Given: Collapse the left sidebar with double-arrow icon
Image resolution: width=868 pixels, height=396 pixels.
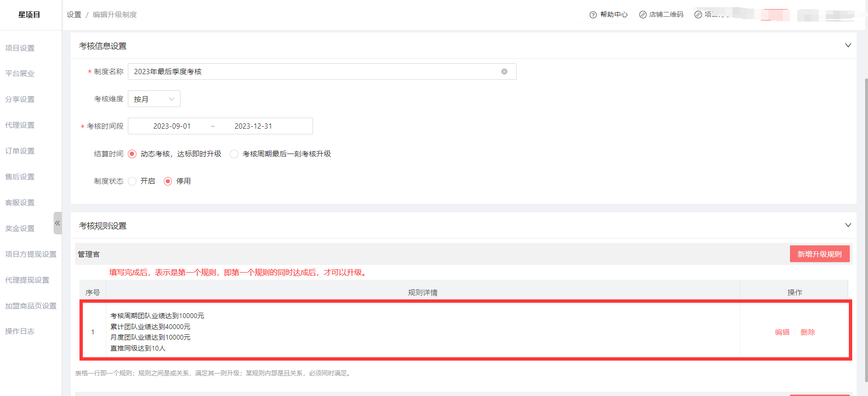Looking at the screenshot, I should pyautogui.click(x=57, y=223).
